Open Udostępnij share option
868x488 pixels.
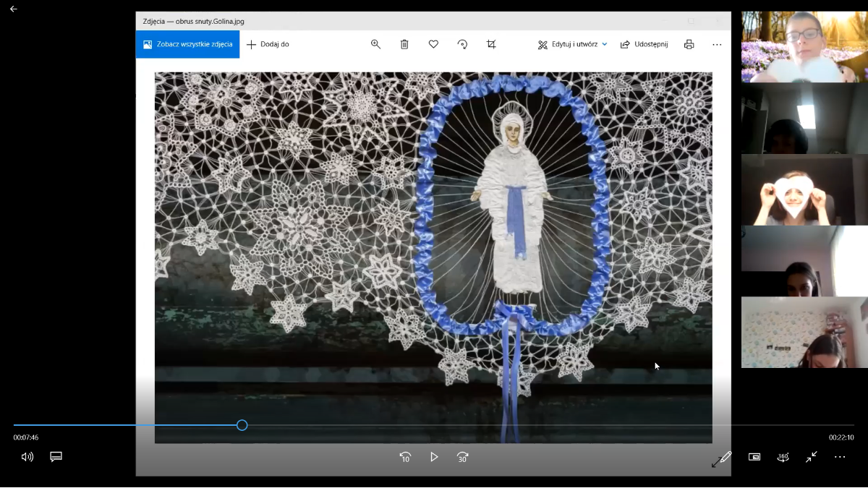pyautogui.click(x=644, y=44)
